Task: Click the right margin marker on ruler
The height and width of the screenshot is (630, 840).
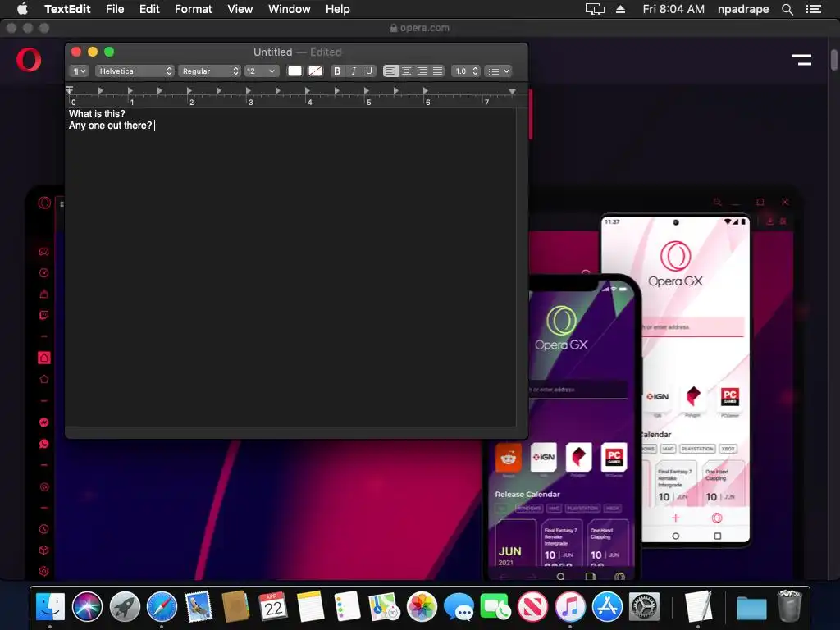Action: 512,92
